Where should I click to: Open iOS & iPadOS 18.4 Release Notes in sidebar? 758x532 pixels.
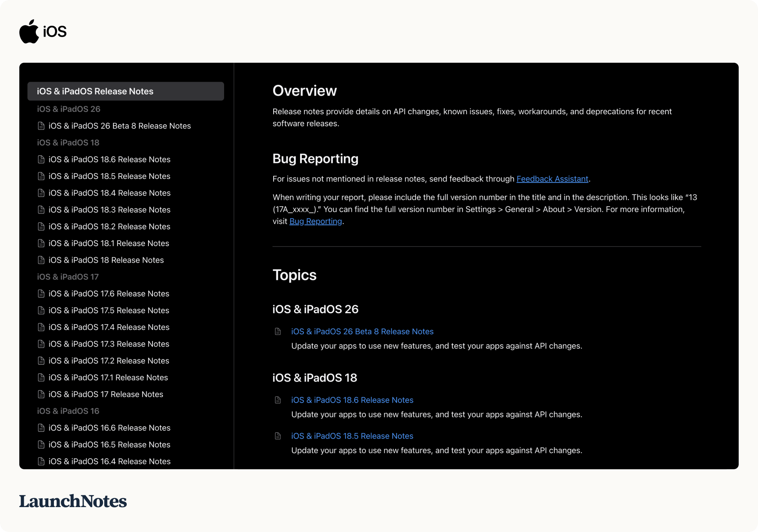(x=109, y=193)
